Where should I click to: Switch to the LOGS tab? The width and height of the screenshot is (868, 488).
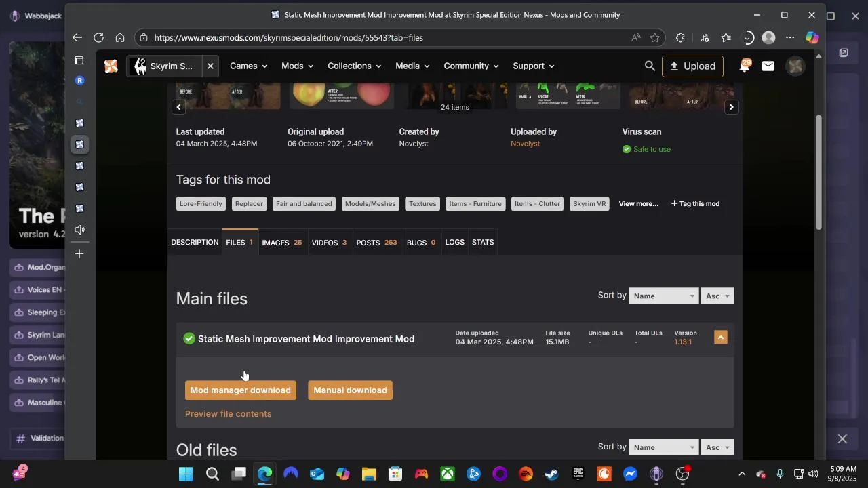[x=455, y=243]
